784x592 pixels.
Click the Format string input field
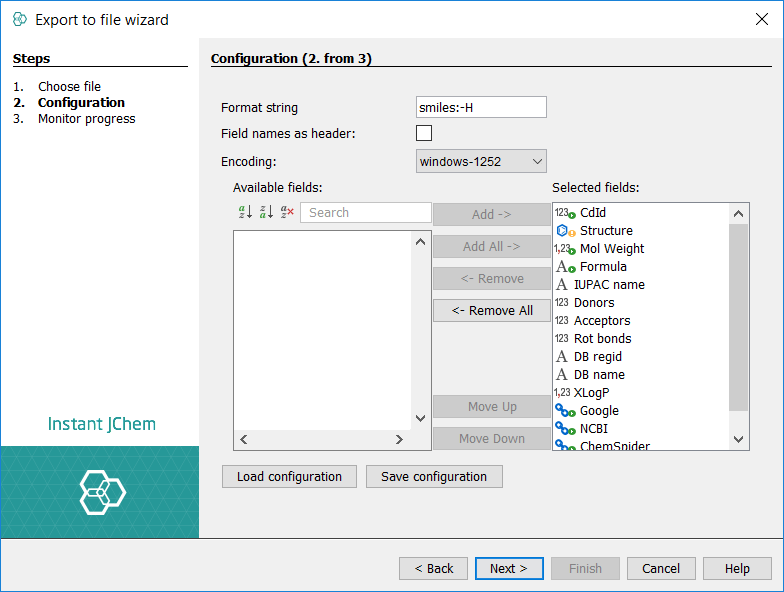coord(481,107)
